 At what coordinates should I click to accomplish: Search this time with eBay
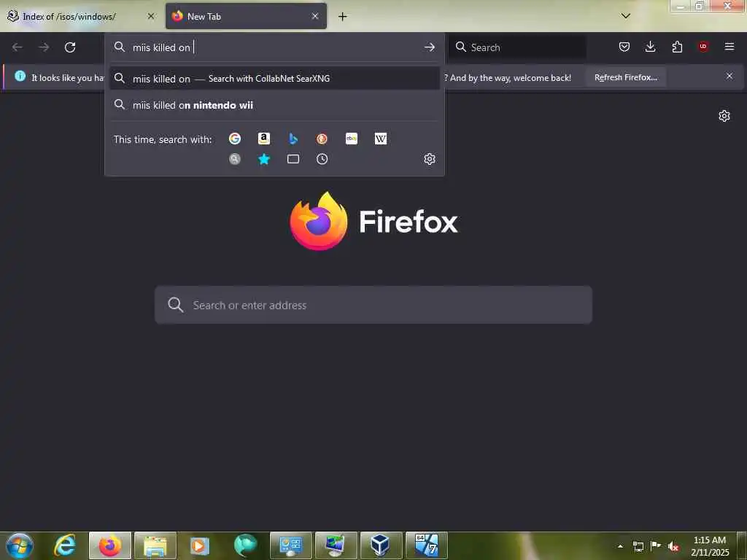(352, 139)
